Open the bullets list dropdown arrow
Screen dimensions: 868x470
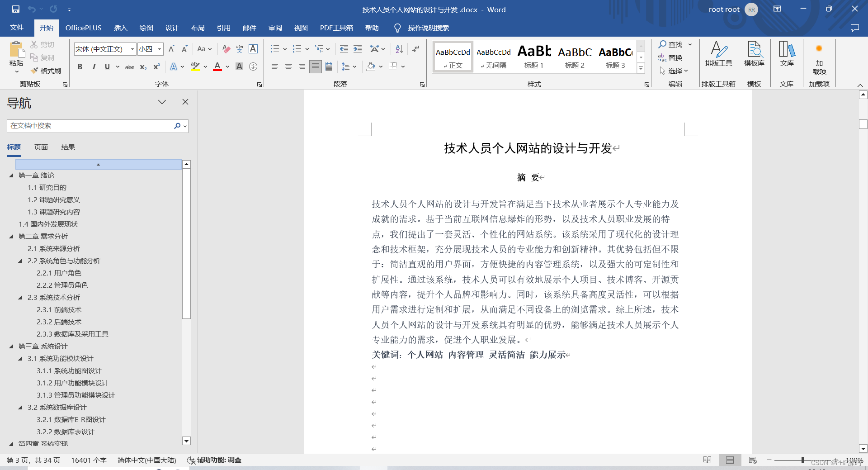[285, 49]
